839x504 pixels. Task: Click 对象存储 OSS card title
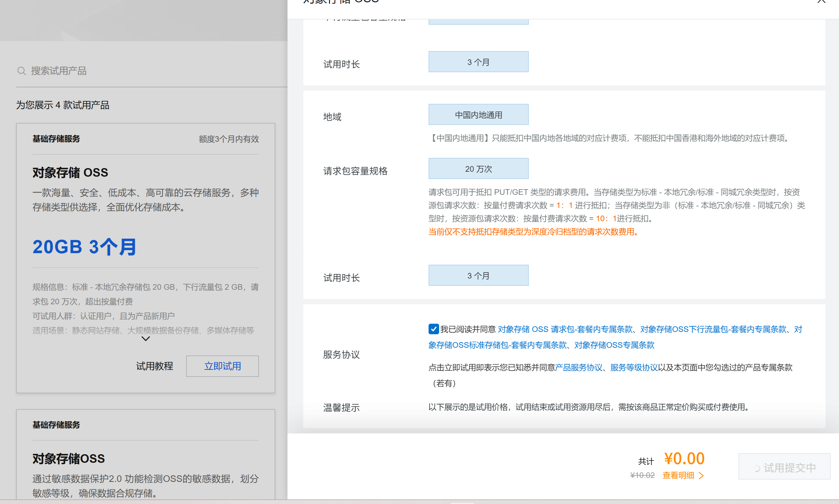tap(70, 172)
